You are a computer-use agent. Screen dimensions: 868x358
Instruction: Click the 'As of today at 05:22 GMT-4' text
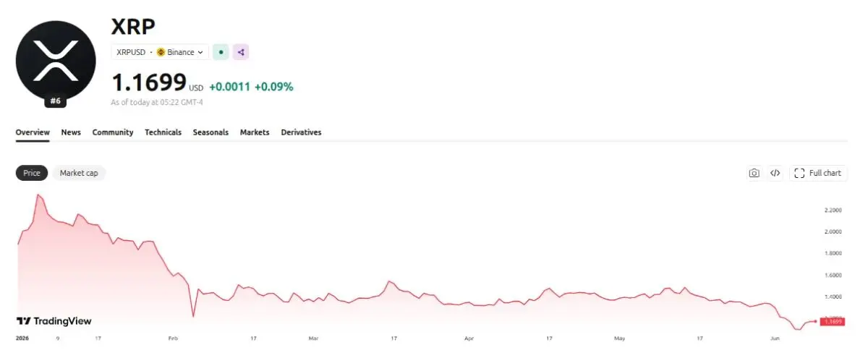[x=157, y=103]
